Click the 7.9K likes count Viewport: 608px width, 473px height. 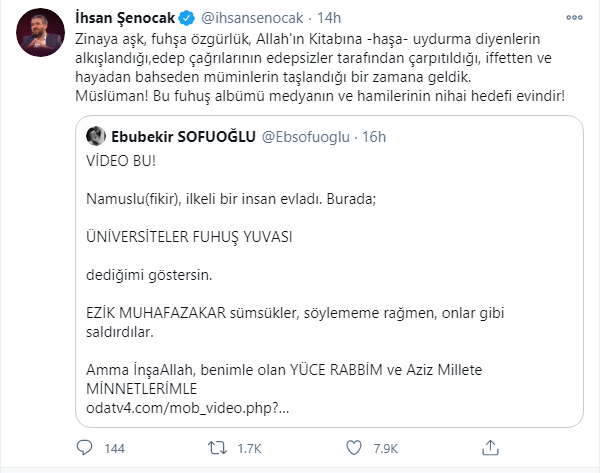(x=385, y=449)
